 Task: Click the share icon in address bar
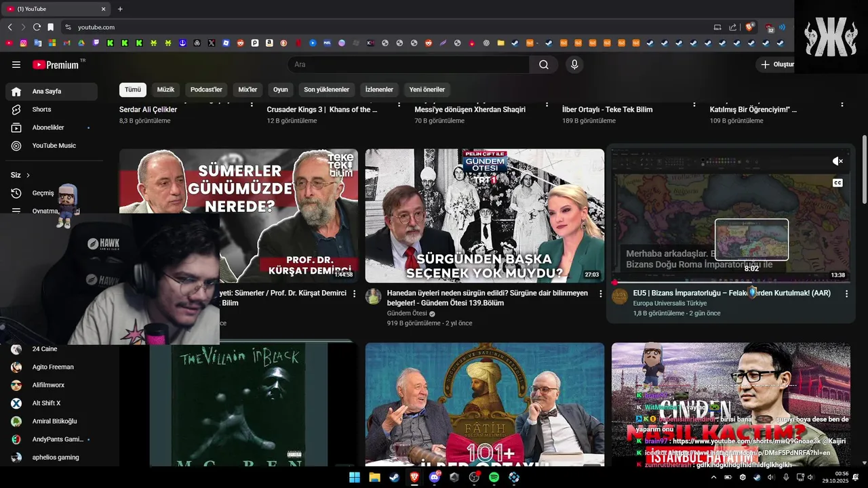click(733, 27)
